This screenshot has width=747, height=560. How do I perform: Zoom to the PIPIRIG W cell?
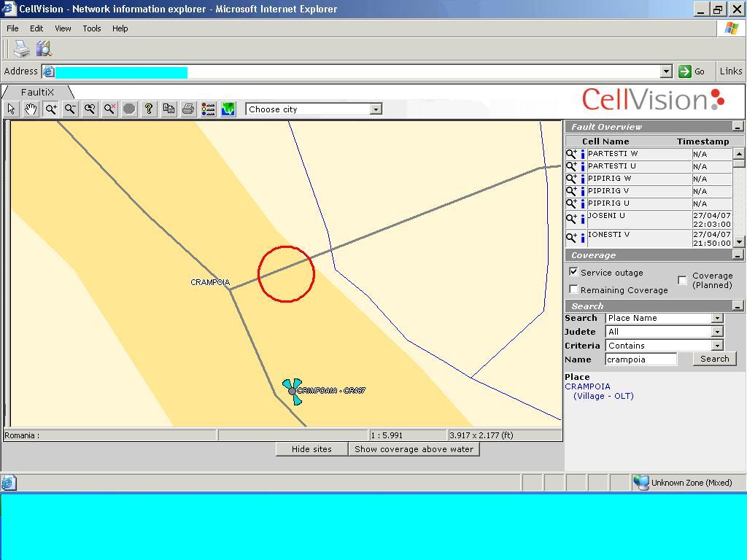pos(571,179)
